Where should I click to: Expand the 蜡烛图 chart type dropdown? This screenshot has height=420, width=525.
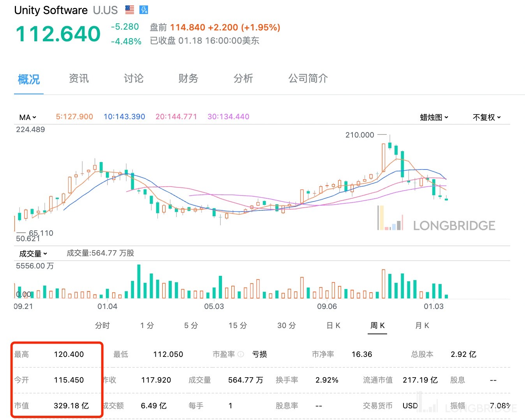(434, 117)
